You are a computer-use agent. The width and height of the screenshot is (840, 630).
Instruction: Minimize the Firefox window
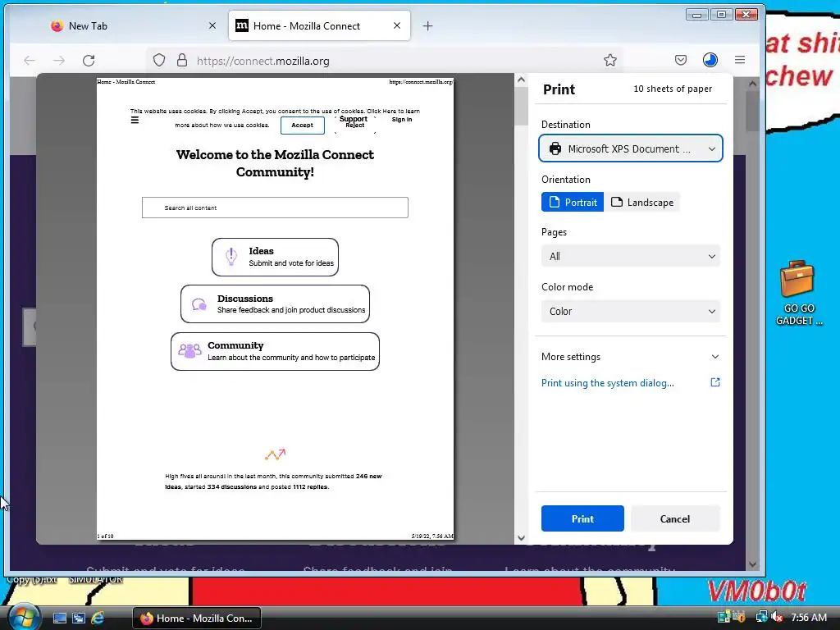point(696,15)
